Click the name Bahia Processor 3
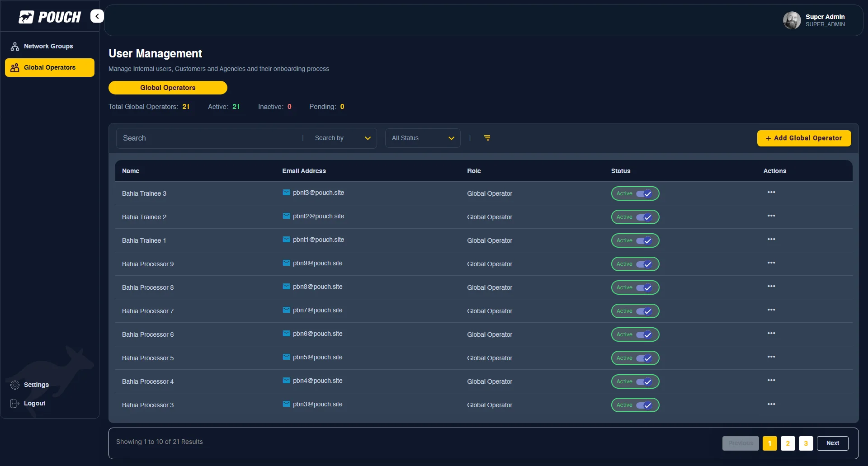This screenshot has height=466, width=868. [x=148, y=405]
